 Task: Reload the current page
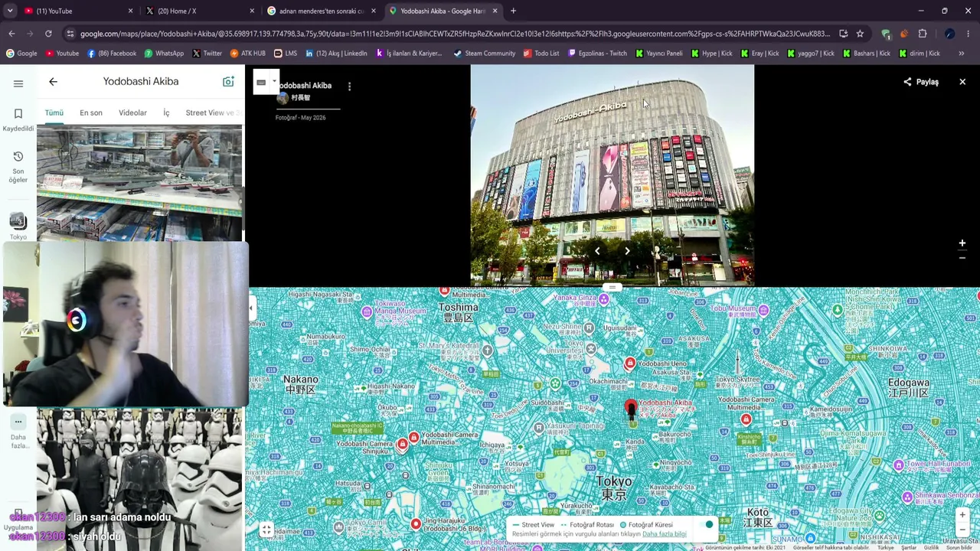[48, 34]
